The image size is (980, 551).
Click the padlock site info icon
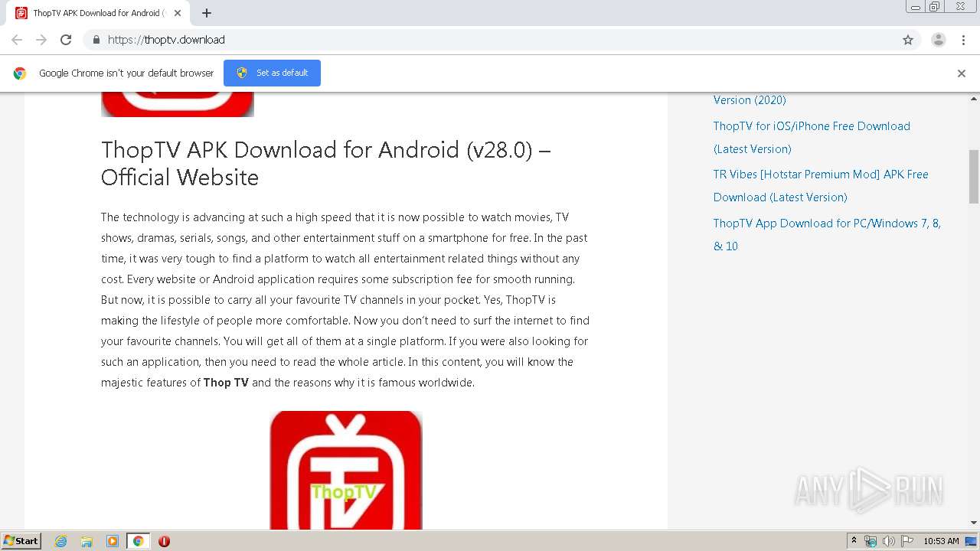point(96,40)
